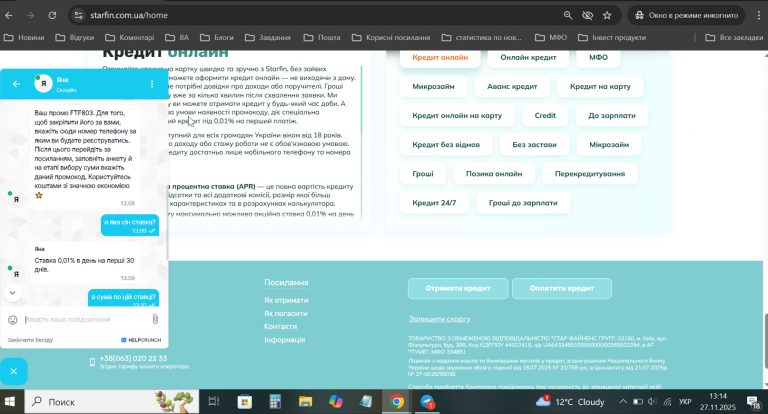The image size is (768, 414).
Task: Open site information icon in address bar
Action: 78,15
